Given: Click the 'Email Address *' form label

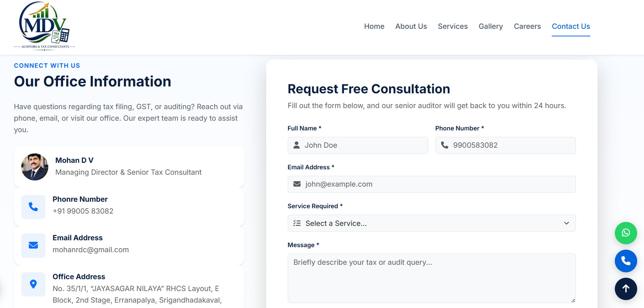Looking at the screenshot, I should 311,167.
